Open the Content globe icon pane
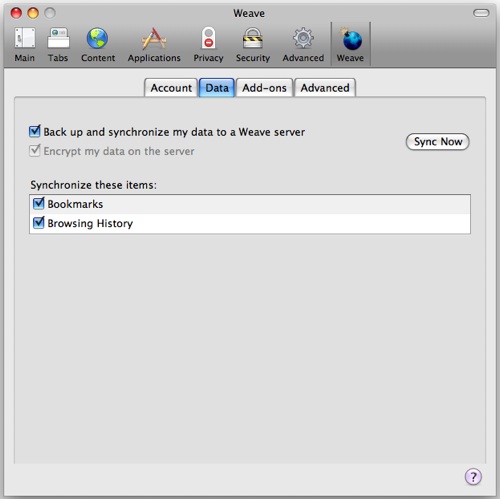Viewport: 500px width, 499px height. (98, 44)
